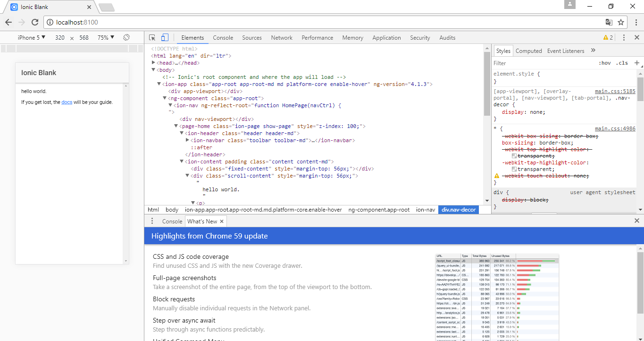Open main.css:4986 source link

click(615, 128)
